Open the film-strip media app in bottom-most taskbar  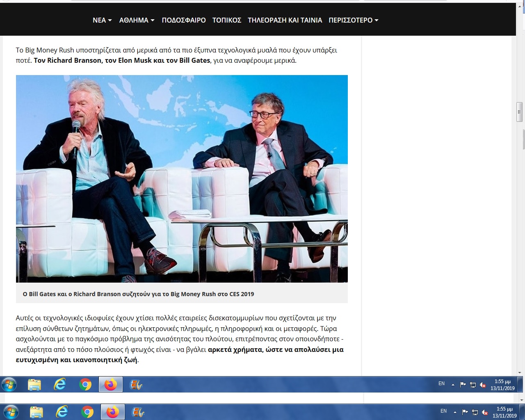click(x=138, y=412)
